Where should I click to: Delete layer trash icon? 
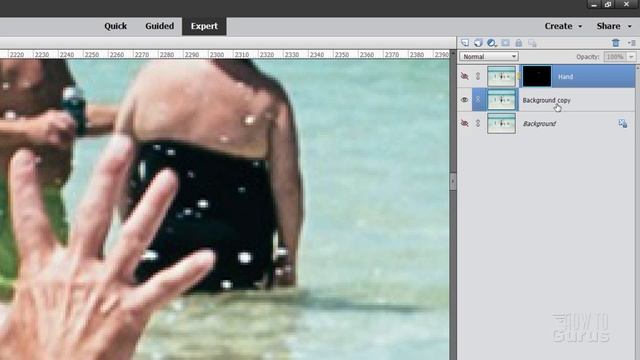[616, 42]
